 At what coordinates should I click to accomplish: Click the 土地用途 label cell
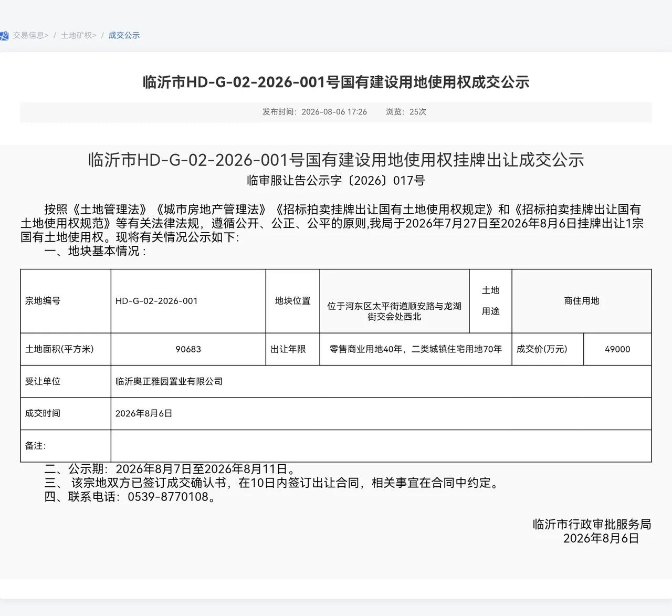click(490, 301)
